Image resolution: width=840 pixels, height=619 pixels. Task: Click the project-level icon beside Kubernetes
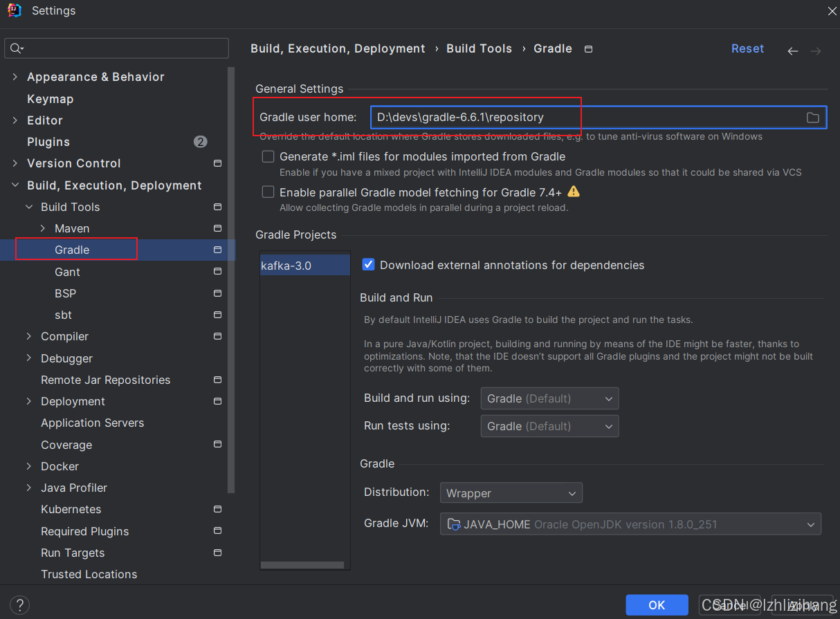tap(217, 509)
